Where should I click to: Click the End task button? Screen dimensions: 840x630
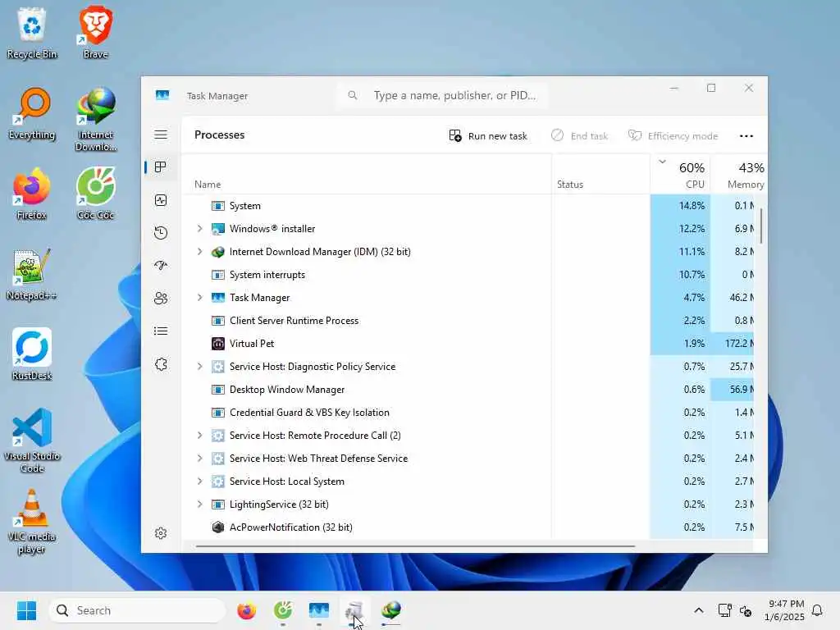pos(579,135)
